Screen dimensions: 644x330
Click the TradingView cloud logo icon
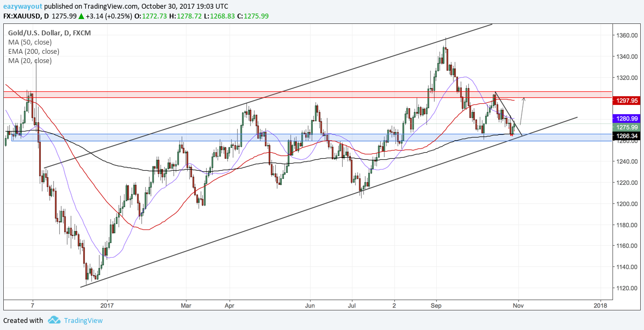[54, 320]
